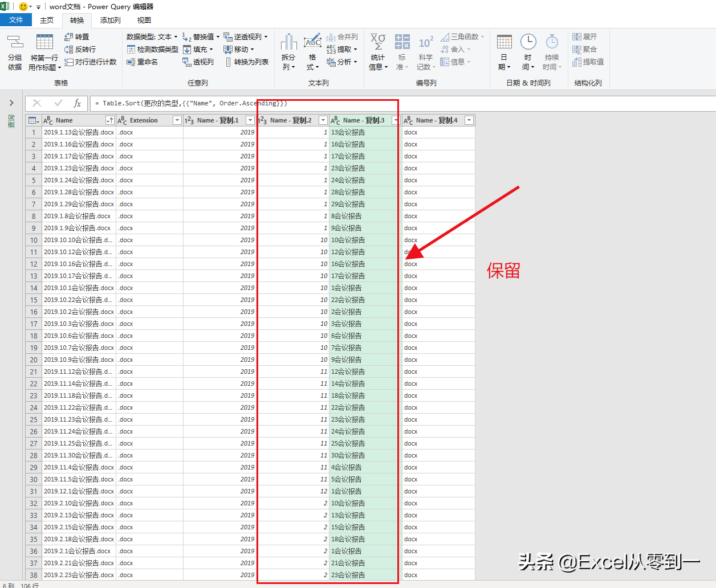Viewport: 716px width, 588px height.
Task: Use first row as headers button
Action: coord(44,52)
